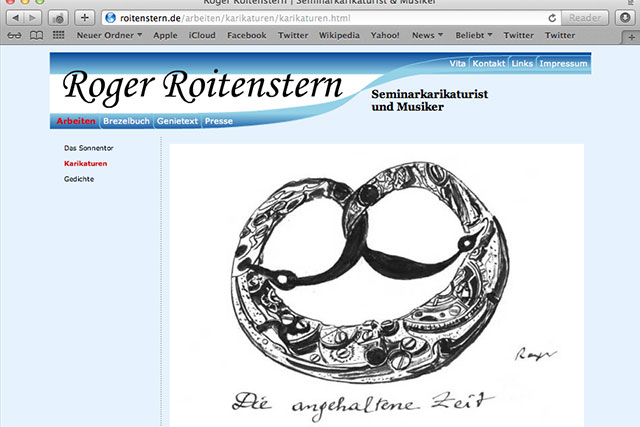Click the Safari forward arrow button
Screen dimensions: 640x427
(x=34, y=18)
